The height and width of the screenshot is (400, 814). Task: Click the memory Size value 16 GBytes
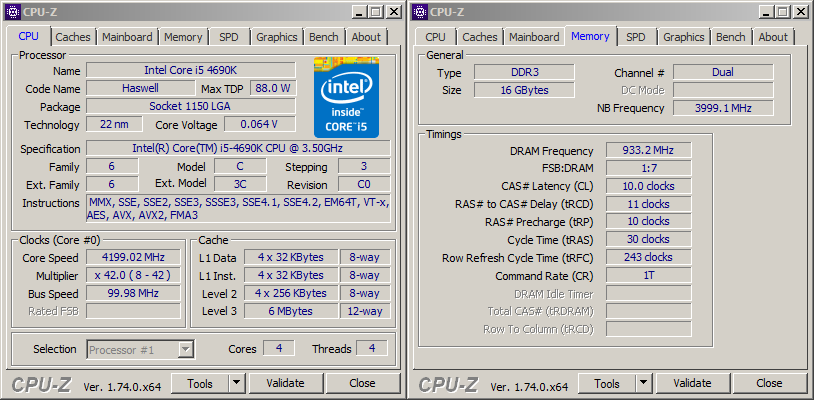click(524, 90)
